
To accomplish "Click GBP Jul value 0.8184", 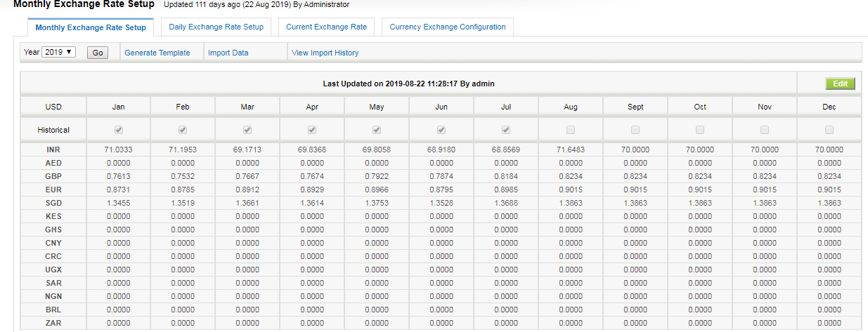I will pyautogui.click(x=506, y=176).
